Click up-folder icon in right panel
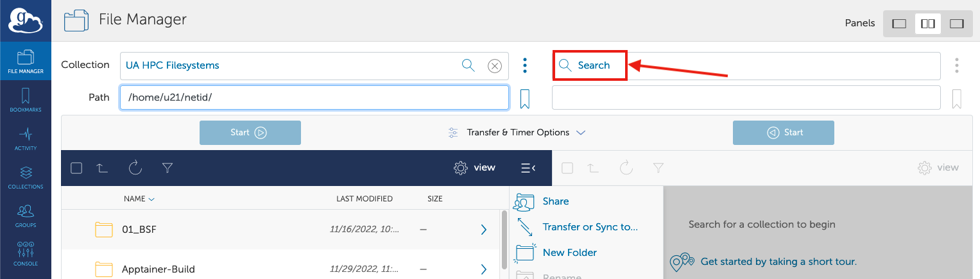980x279 pixels. [x=593, y=168]
